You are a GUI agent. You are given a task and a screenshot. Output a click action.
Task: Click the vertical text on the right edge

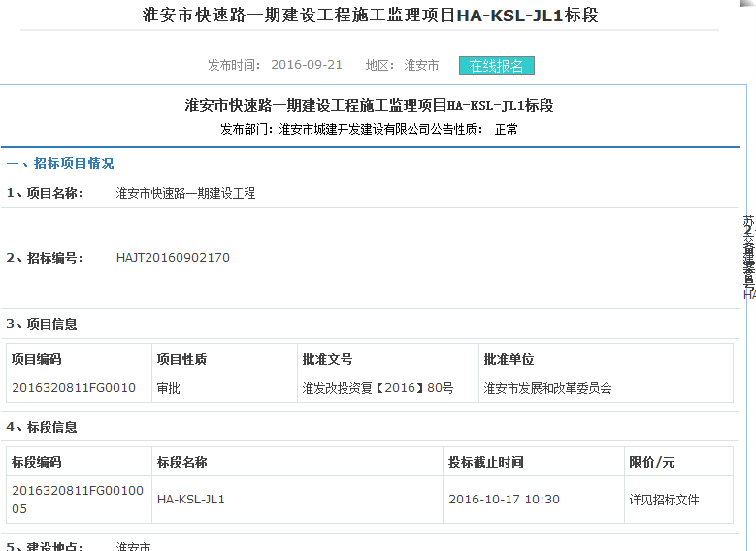(x=748, y=257)
